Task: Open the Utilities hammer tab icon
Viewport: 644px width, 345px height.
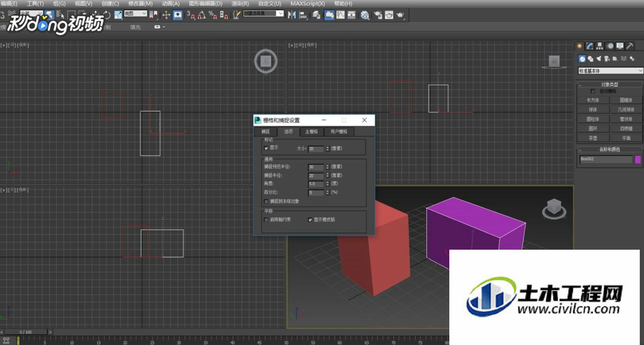Action: (630, 46)
